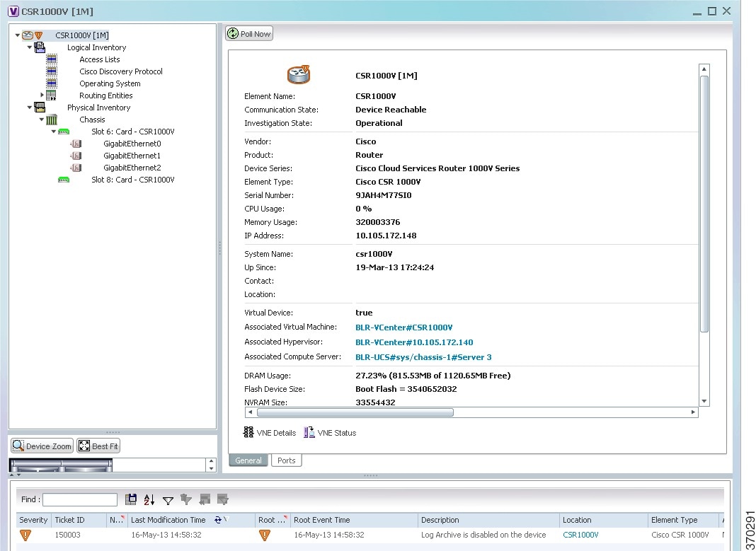Select the GigabitEthernet1 tree row

pyautogui.click(x=132, y=156)
